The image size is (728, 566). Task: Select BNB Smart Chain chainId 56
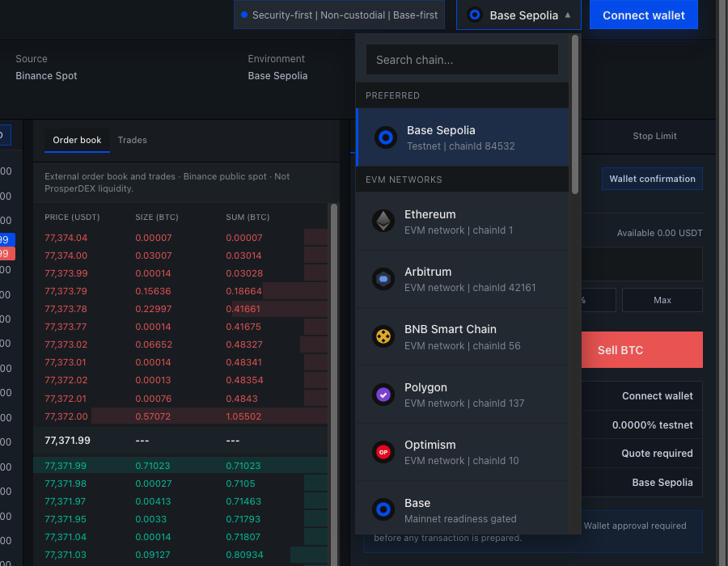(x=463, y=337)
